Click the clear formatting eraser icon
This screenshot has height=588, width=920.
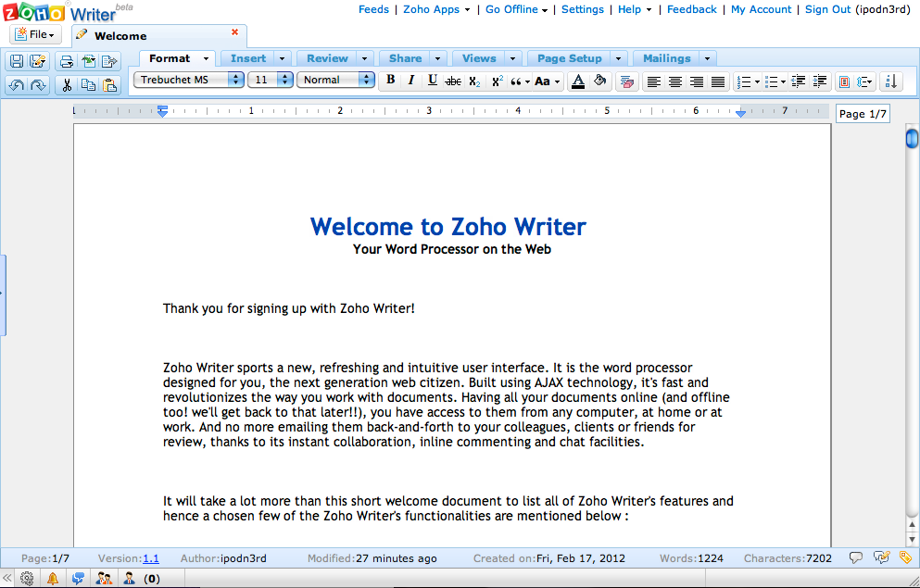pyautogui.click(x=626, y=81)
